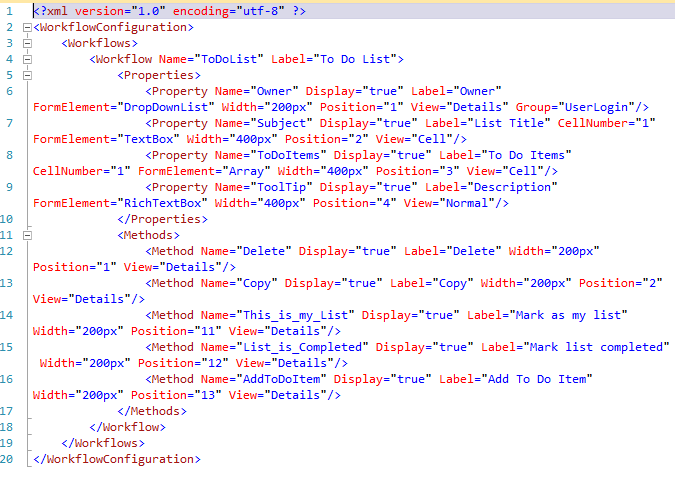Collapse the Methods node on line 11
Image resolution: width=675 pixels, height=479 pixels.
pyautogui.click(x=27, y=235)
